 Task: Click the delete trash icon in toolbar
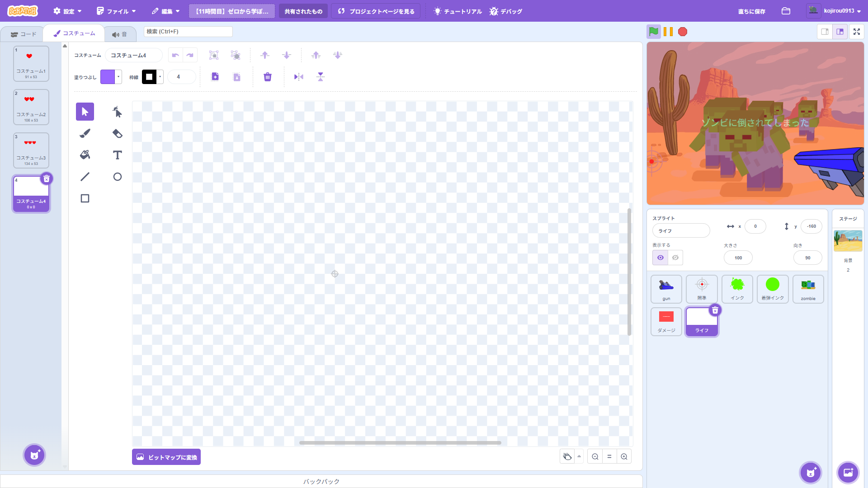click(268, 77)
